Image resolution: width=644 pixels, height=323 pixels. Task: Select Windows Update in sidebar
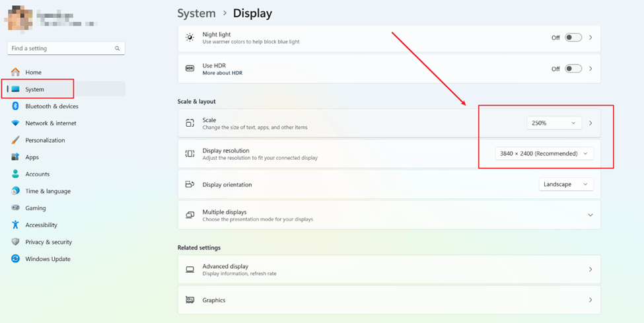65,259
